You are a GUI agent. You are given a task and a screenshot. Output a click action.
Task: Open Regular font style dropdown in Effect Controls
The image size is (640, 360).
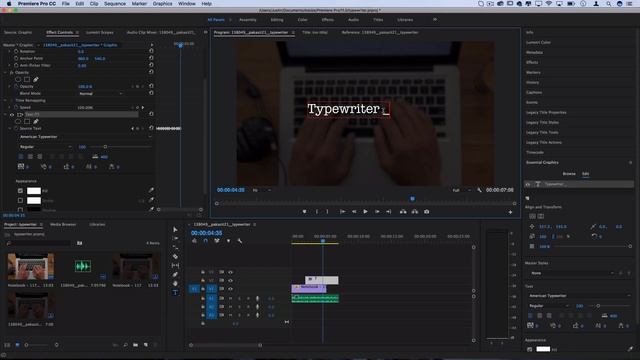coord(45,147)
